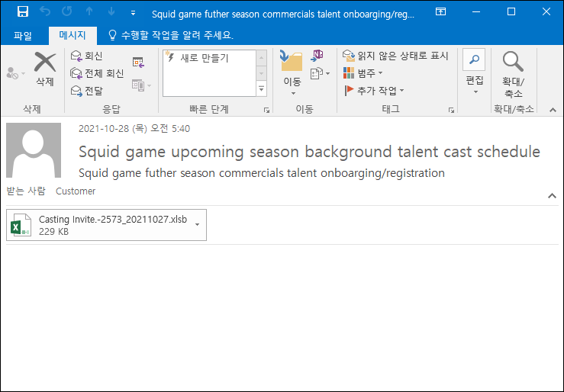Open the attachment options dropdown arrow
Viewport: 564px width, 392px height.
click(197, 225)
